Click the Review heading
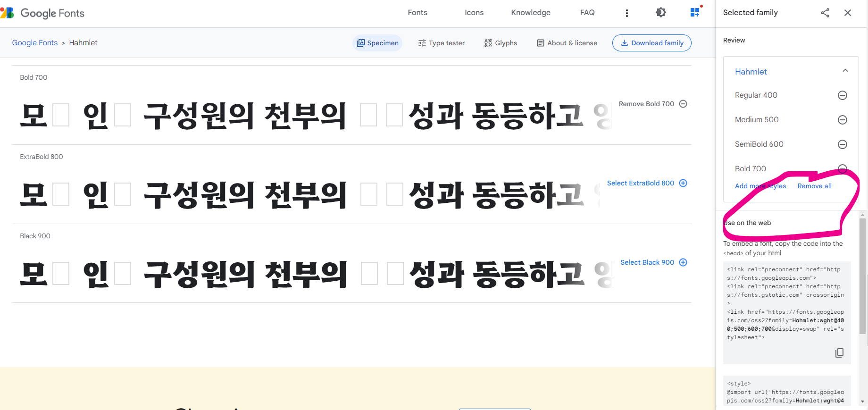 coord(734,40)
